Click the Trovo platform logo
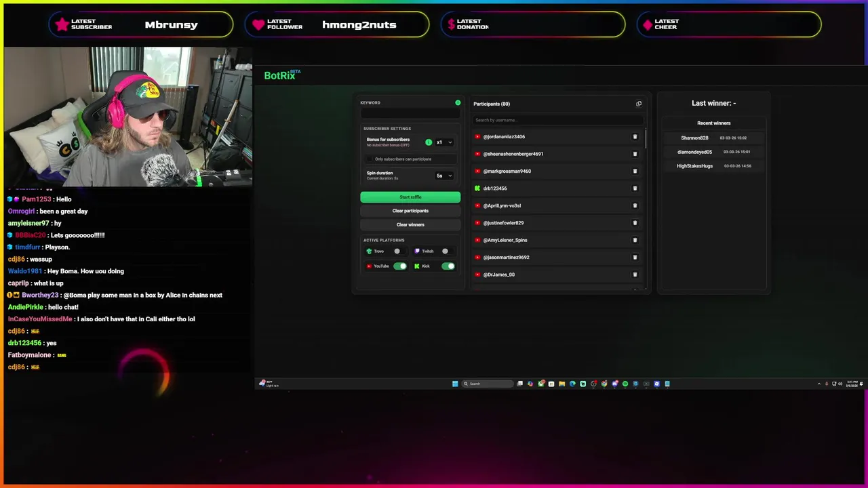The image size is (868, 488). pyautogui.click(x=369, y=251)
